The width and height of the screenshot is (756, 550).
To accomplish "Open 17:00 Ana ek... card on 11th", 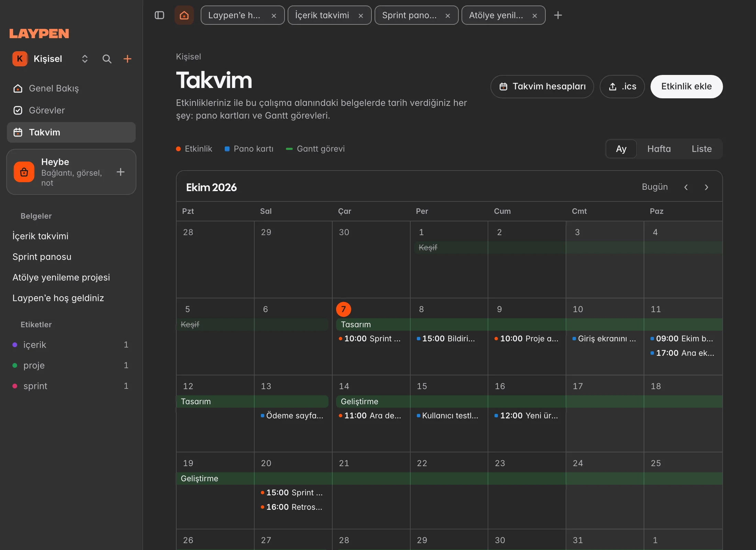I will pyautogui.click(x=682, y=353).
